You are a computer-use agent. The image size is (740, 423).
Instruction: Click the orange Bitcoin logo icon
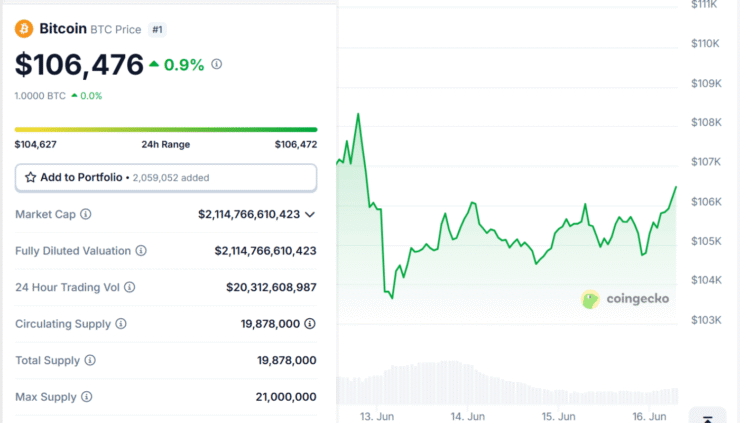(x=24, y=29)
